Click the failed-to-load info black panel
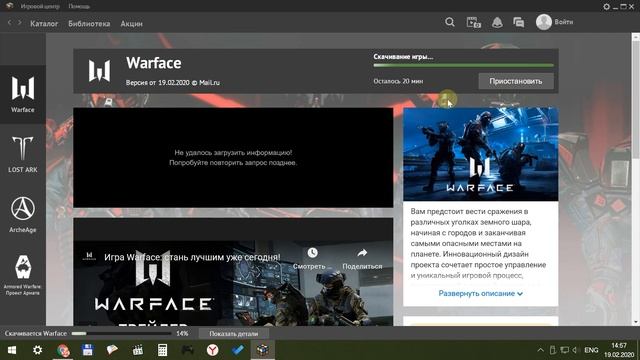Viewport: 640px width, 360px height. coord(233,158)
